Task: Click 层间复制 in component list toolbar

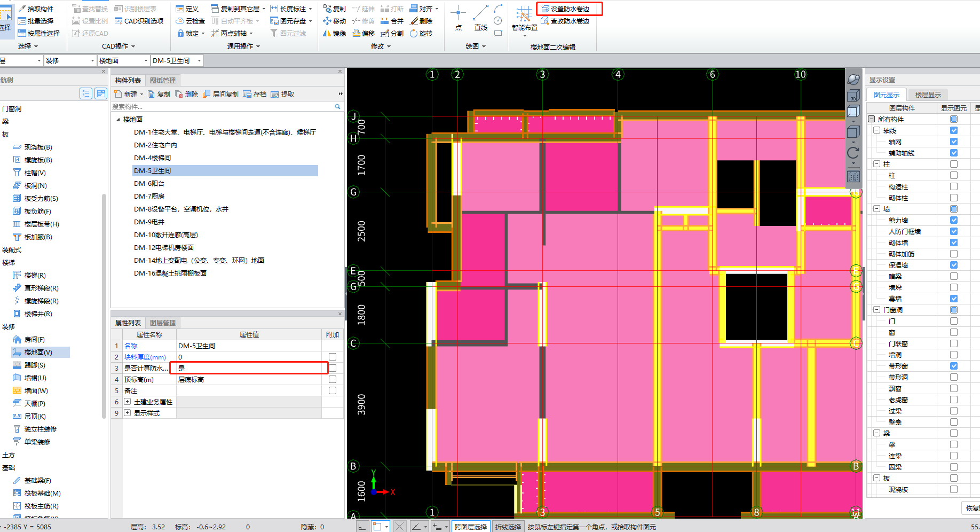Action: (220, 94)
